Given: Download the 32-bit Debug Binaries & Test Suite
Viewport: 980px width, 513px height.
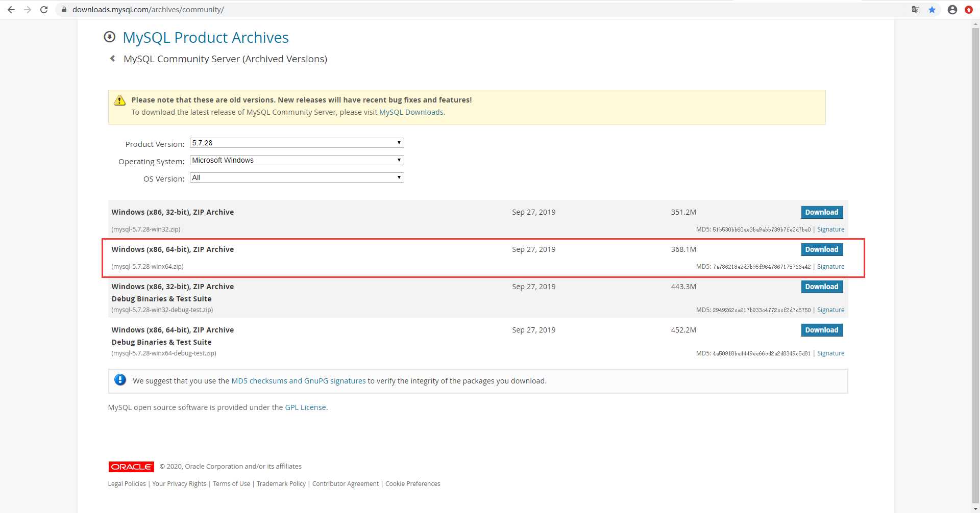Looking at the screenshot, I should (x=822, y=287).
